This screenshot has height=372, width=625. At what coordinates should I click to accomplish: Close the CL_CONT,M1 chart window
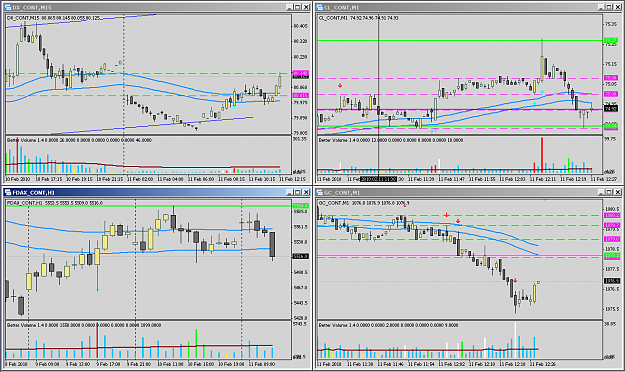[618, 7]
